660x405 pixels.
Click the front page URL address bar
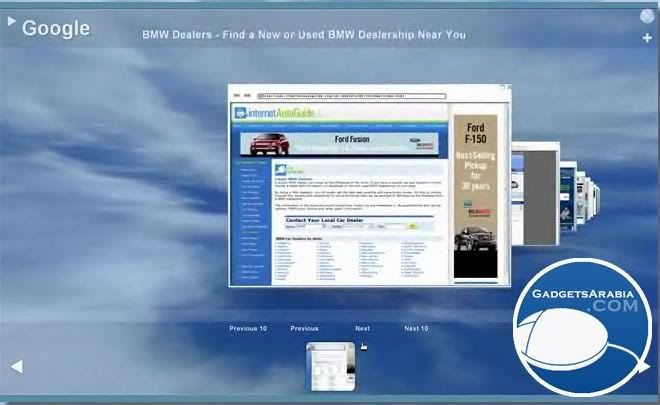pos(351,96)
